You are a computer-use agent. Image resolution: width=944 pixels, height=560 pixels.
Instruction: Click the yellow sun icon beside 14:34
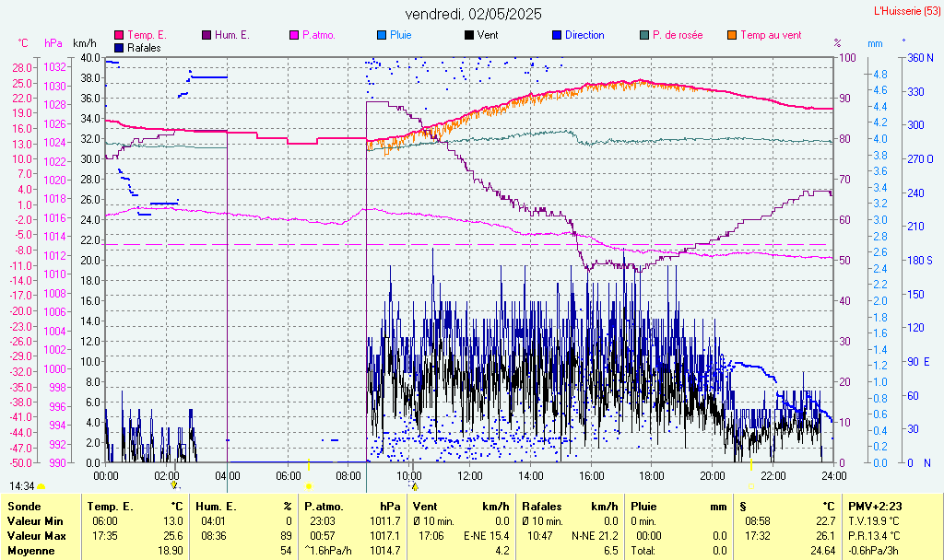coord(41,486)
